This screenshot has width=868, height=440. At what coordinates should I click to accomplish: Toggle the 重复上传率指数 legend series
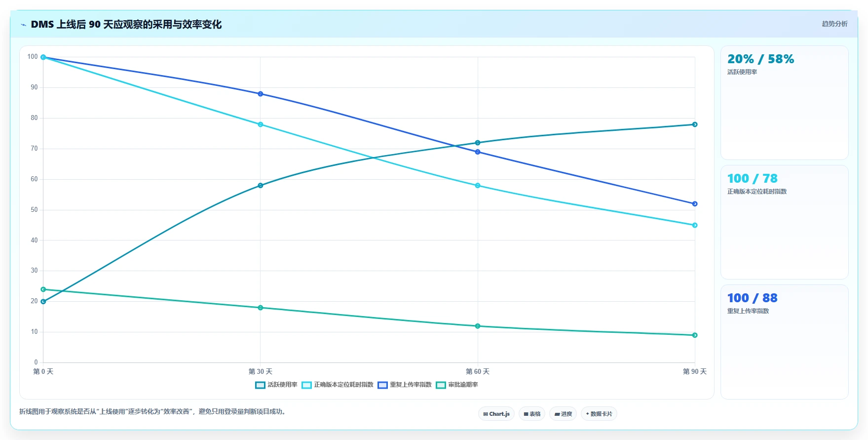coord(405,385)
